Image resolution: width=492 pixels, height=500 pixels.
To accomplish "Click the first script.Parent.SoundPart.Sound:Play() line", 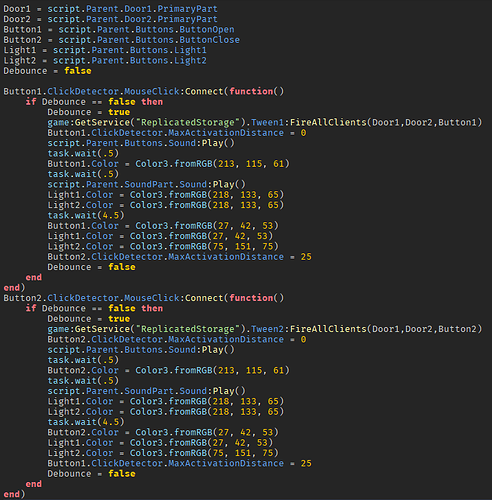I will [146, 184].
